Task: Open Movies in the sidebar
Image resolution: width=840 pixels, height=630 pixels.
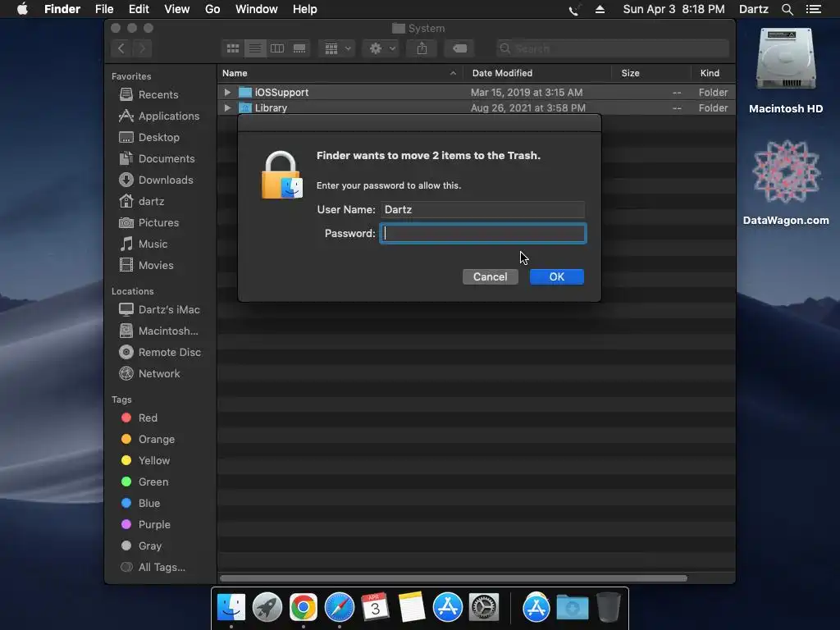Action: [146, 265]
